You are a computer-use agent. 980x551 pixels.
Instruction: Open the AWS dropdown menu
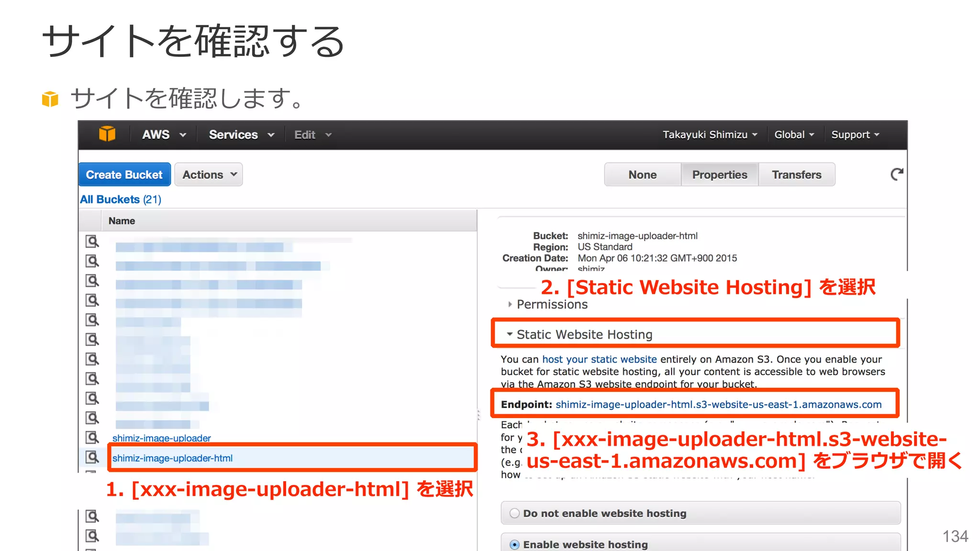point(164,135)
